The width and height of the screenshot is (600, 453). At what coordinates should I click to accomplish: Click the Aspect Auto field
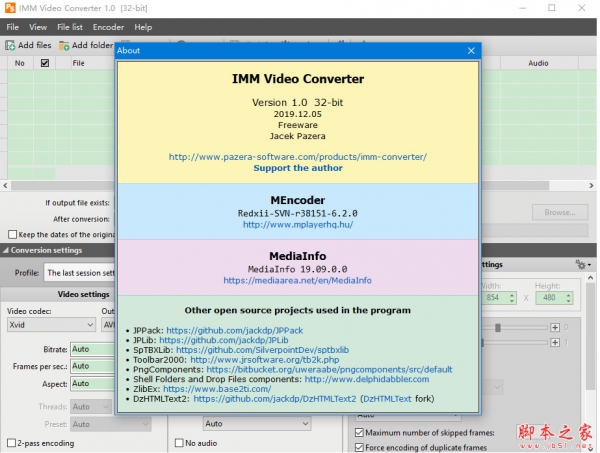click(x=92, y=383)
